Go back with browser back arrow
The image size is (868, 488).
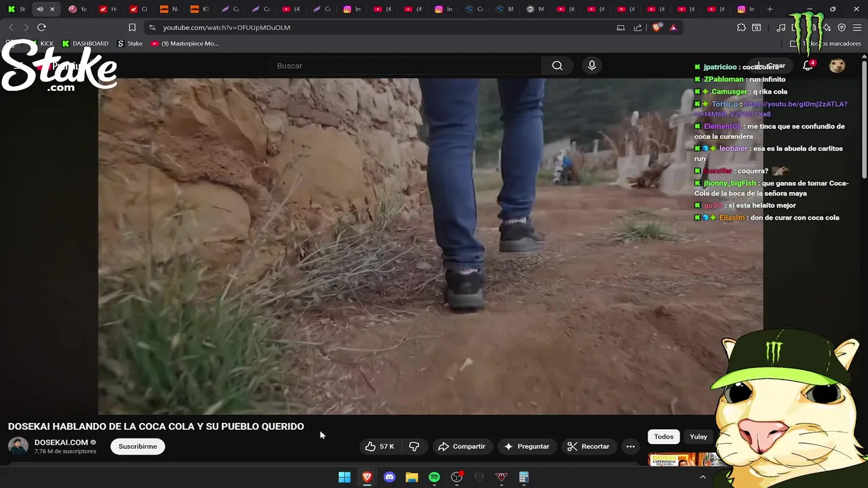click(11, 27)
